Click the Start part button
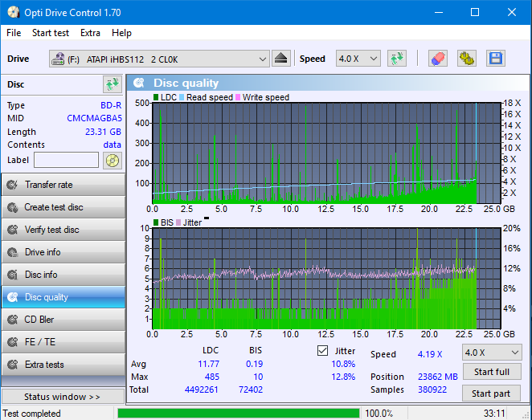Screen dimensions: 532x420 491,393
